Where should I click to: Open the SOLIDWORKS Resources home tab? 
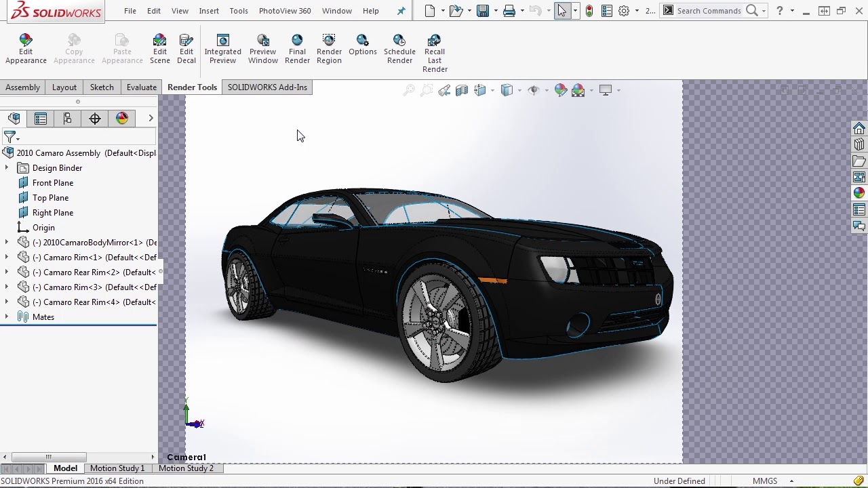[859, 129]
